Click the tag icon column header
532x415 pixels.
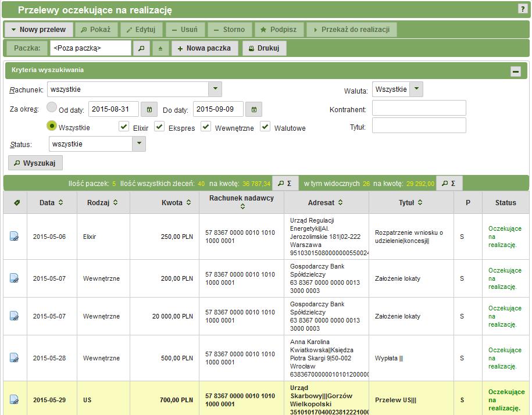click(x=17, y=202)
